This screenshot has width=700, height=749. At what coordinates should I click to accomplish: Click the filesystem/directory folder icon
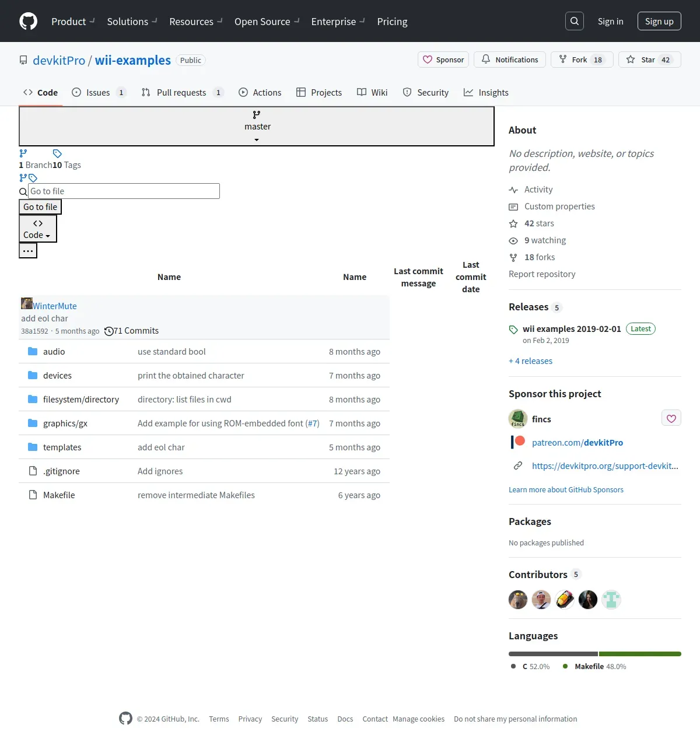pyautogui.click(x=33, y=399)
